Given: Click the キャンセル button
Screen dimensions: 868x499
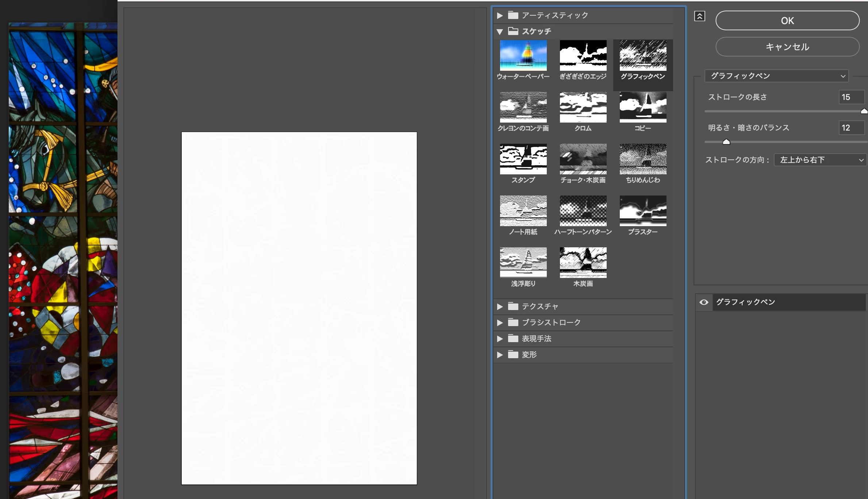Looking at the screenshot, I should tap(787, 47).
